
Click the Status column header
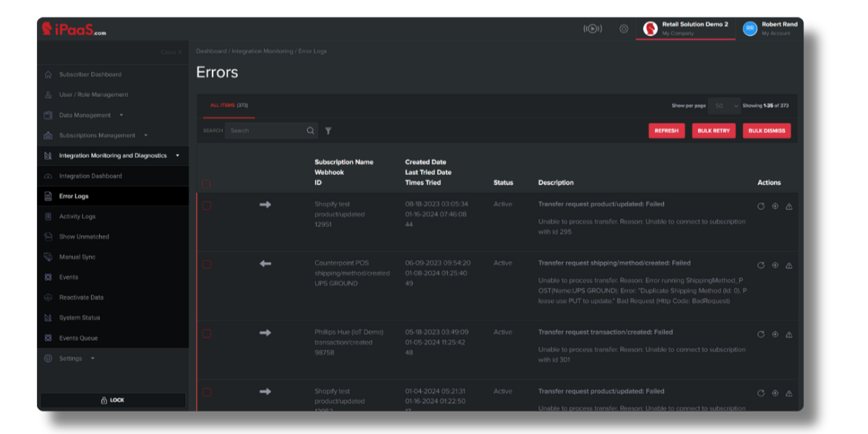click(503, 182)
